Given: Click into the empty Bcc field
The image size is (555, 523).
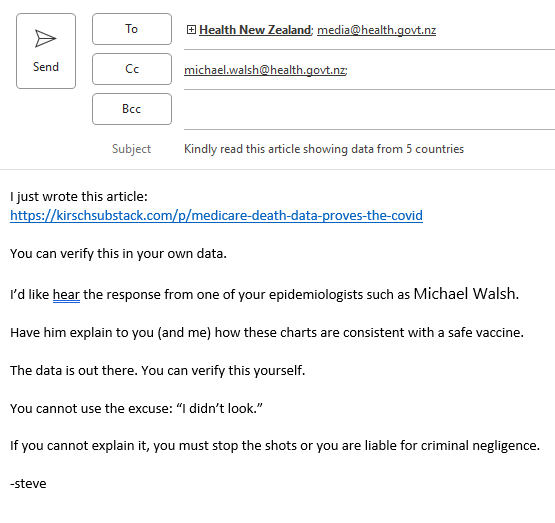Looking at the screenshot, I should [369, 110].
